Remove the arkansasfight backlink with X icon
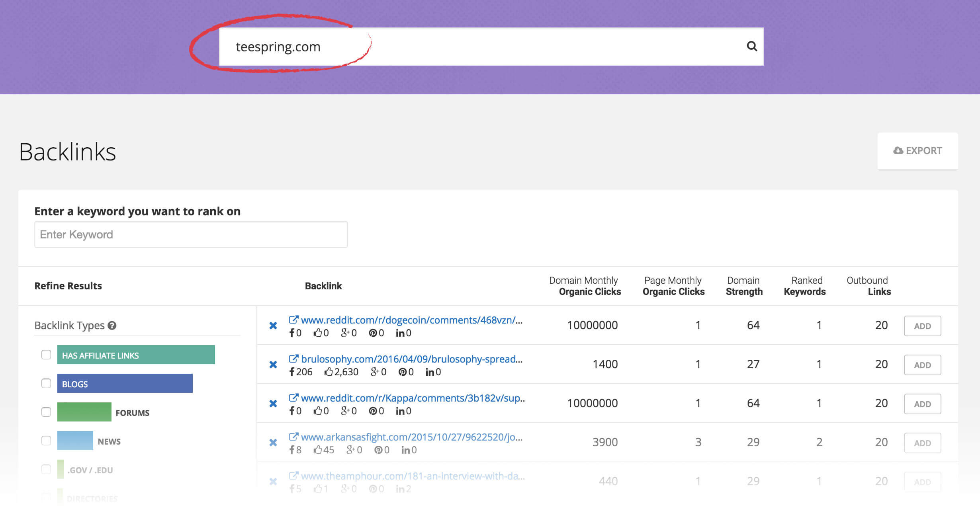 pos(273,443)
